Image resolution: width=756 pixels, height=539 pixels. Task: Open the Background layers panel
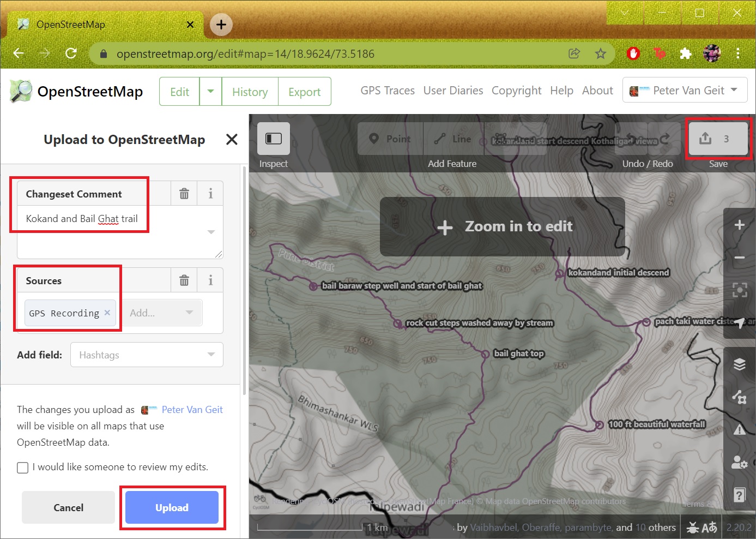[739, 364]
